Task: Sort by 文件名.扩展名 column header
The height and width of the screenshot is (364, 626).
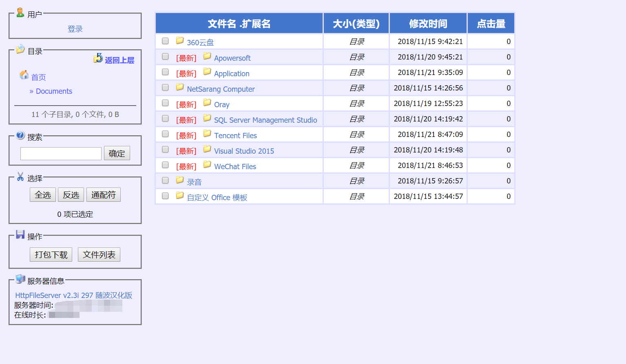Action: (x=239, y=24)
